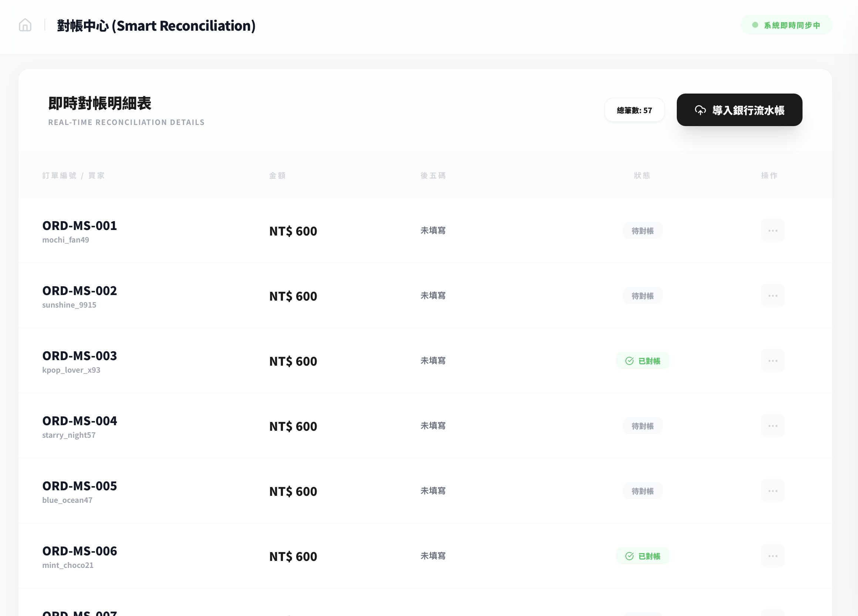
Task: Click the cloud upload icon
Action: tap(700, 110)
